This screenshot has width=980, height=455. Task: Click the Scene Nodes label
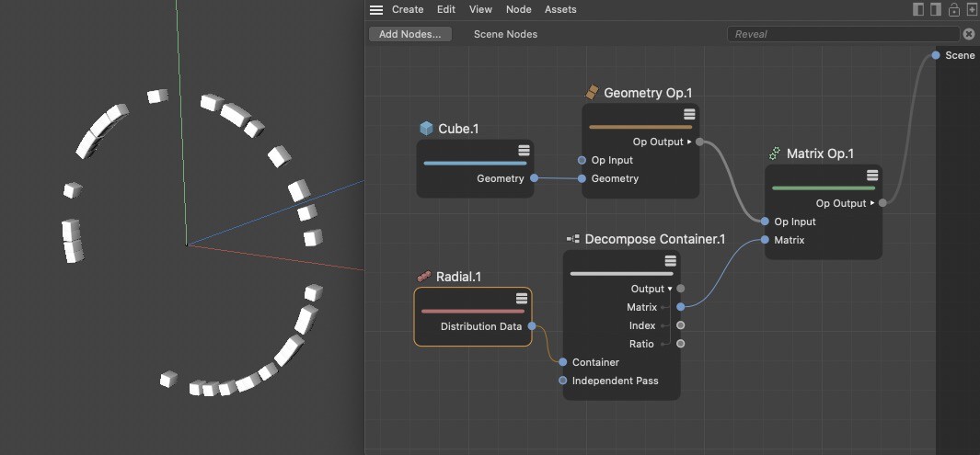click(x=505, y=34)
